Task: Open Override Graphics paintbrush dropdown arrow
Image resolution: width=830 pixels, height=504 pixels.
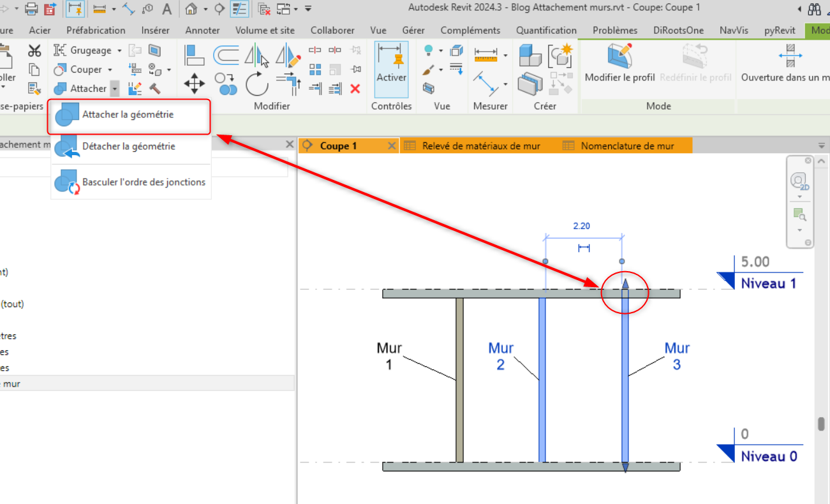Action: coord(441,70)
